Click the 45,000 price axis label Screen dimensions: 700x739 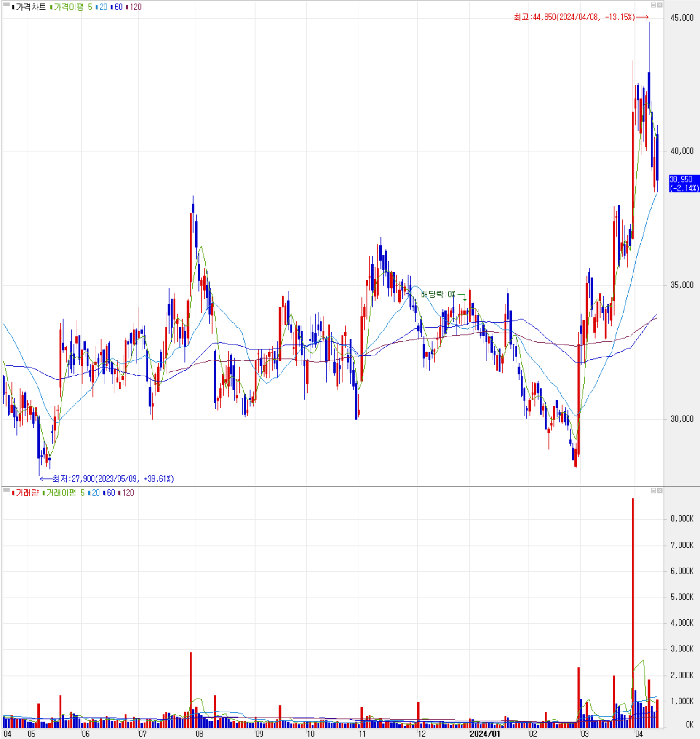click(x=682, y=18)
